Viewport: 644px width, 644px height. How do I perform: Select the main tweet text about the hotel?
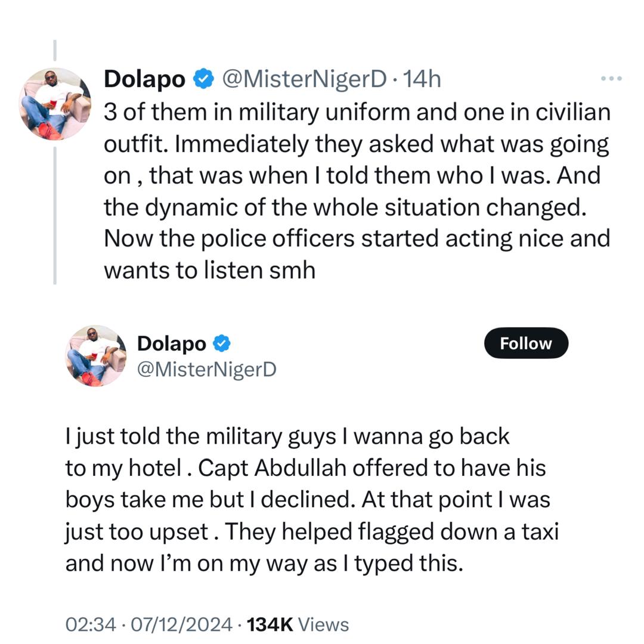point(310,500)
